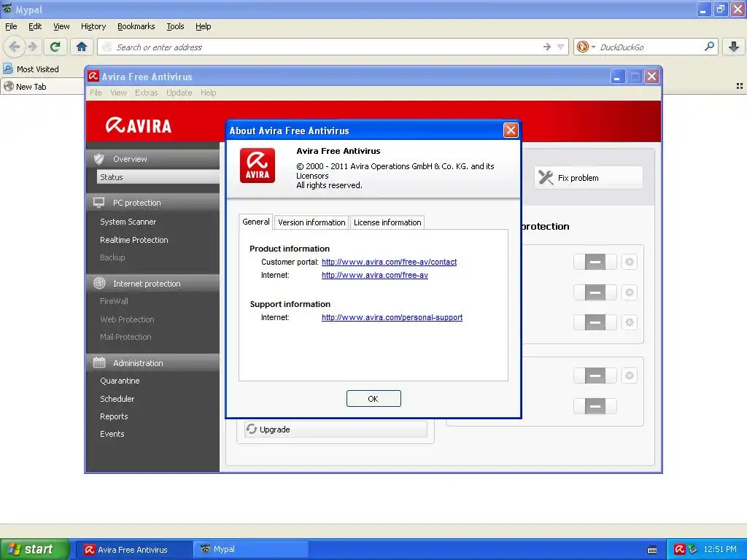This screenshot has width=747, height=560.
Task: Click the Fix problem button
Action: tap(589, 178)
